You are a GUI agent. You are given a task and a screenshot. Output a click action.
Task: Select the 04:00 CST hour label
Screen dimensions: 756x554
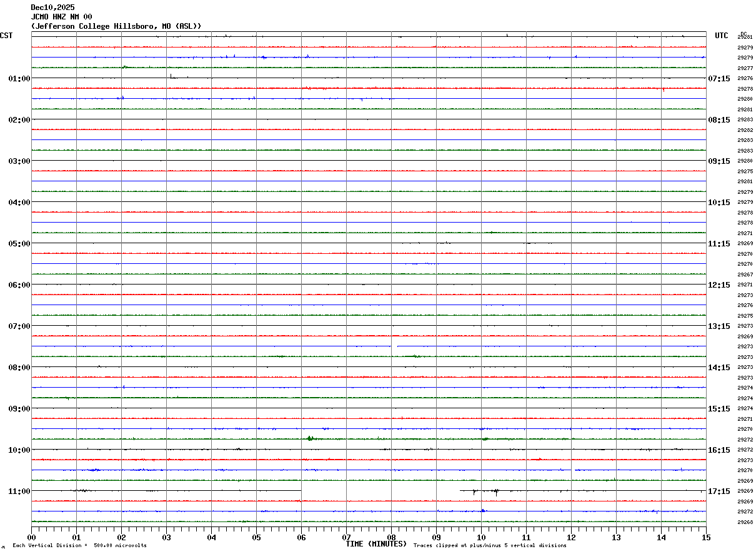point(19,203)
